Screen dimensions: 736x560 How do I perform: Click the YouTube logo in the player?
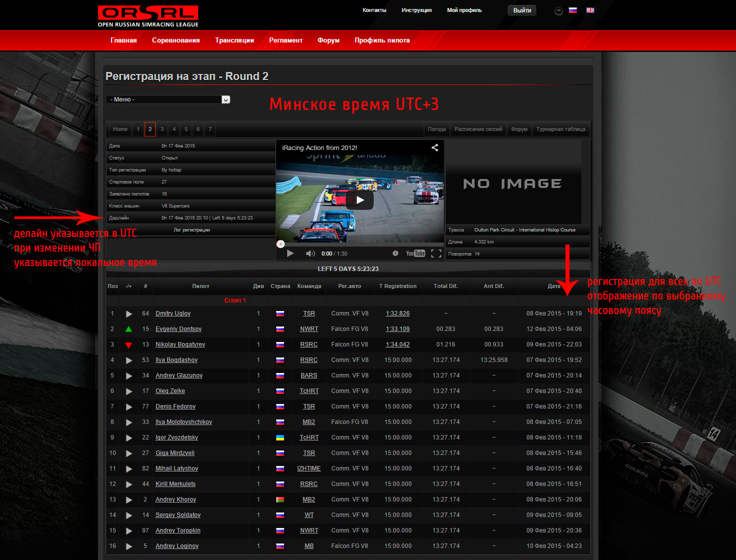coord(415,253)
